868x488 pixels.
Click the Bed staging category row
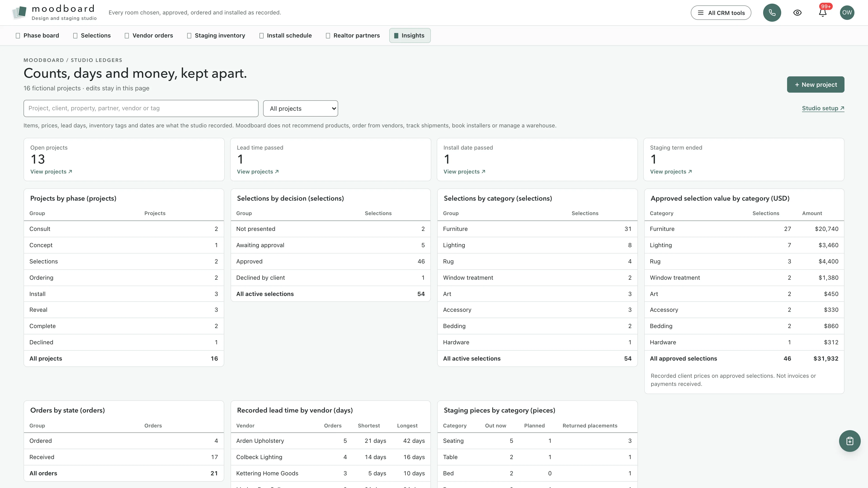(537, 473)
